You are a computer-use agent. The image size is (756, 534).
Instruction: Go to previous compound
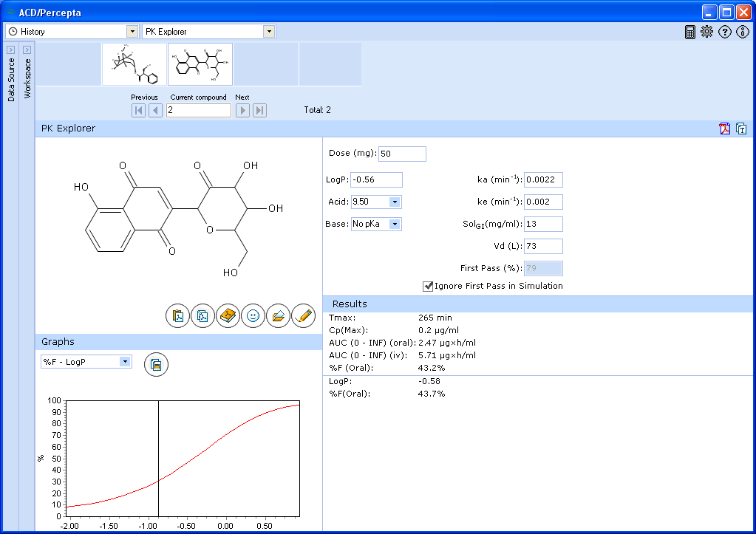[x=155, y=110]
